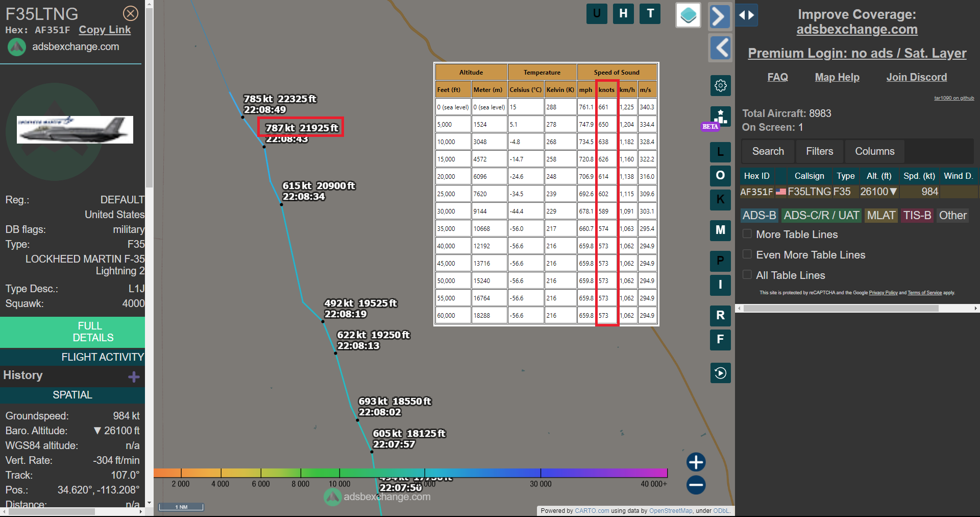Click Premium Login no ads link
The width and height of the screenshot is (980, 517).
[x=857, y=53]
